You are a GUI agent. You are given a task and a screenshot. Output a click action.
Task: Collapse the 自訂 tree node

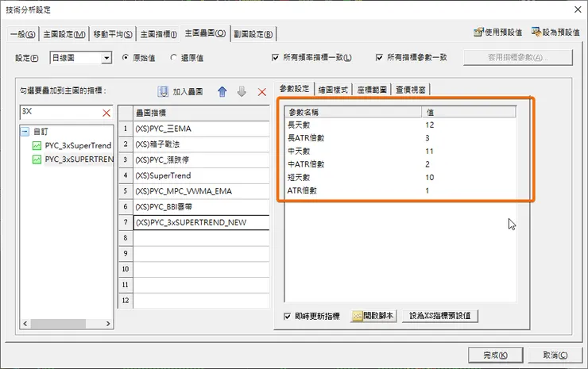[x=25, y=132]
